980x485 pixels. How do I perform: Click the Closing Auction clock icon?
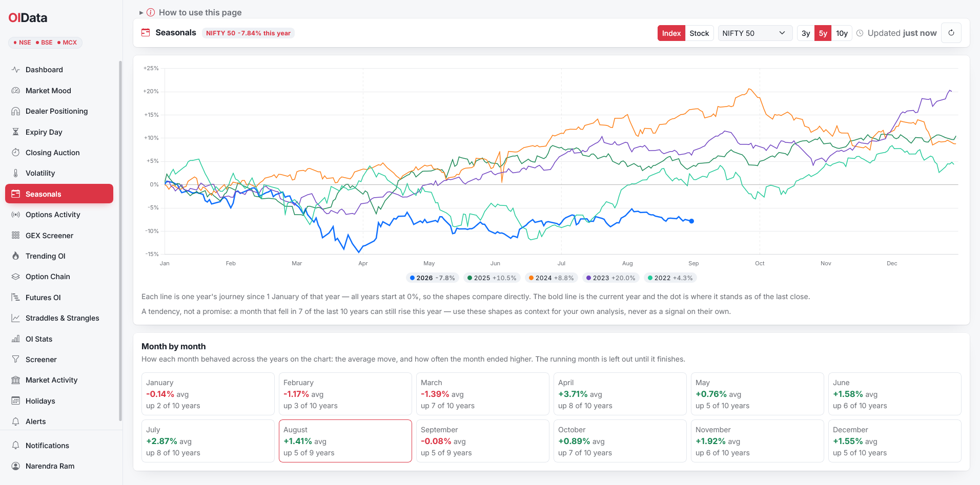click(16, 153)
